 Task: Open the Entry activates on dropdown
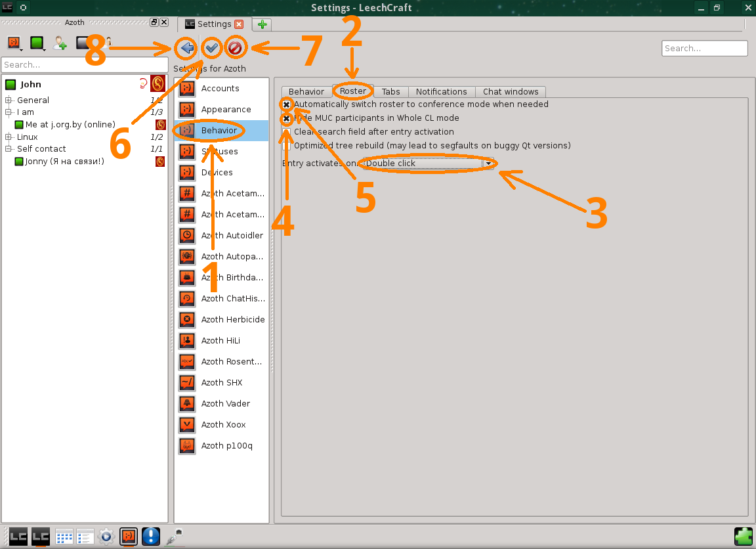tap(428, 164)
